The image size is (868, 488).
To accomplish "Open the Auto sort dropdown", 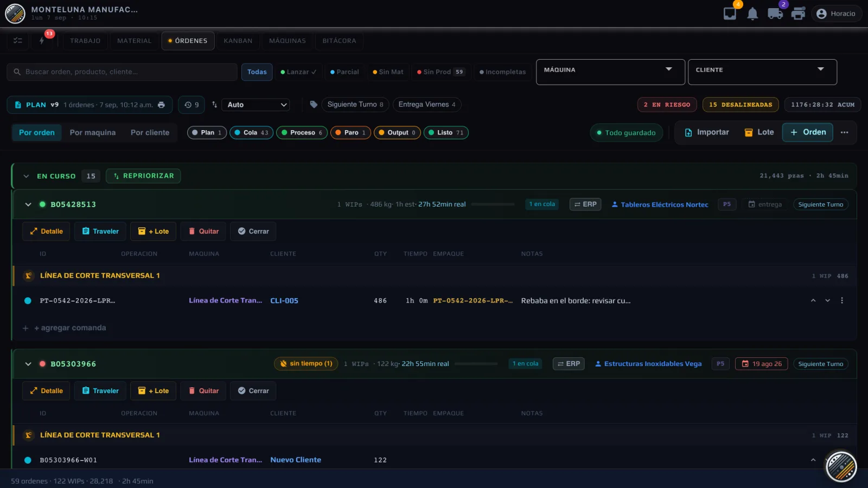I will 256,105.
